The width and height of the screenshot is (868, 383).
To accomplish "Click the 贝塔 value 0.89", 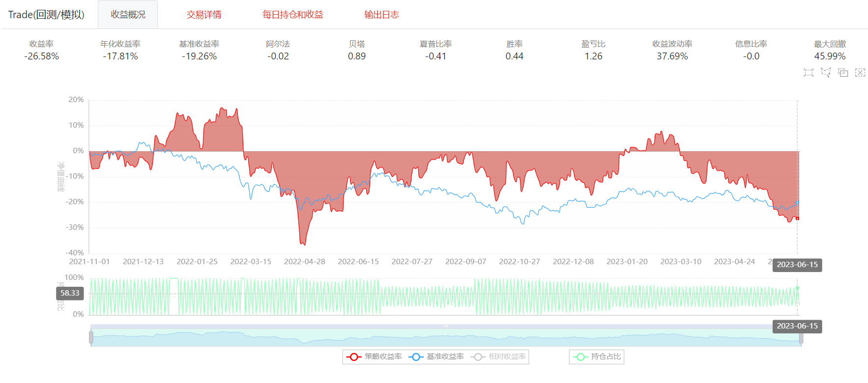I will tap(357, 56).
